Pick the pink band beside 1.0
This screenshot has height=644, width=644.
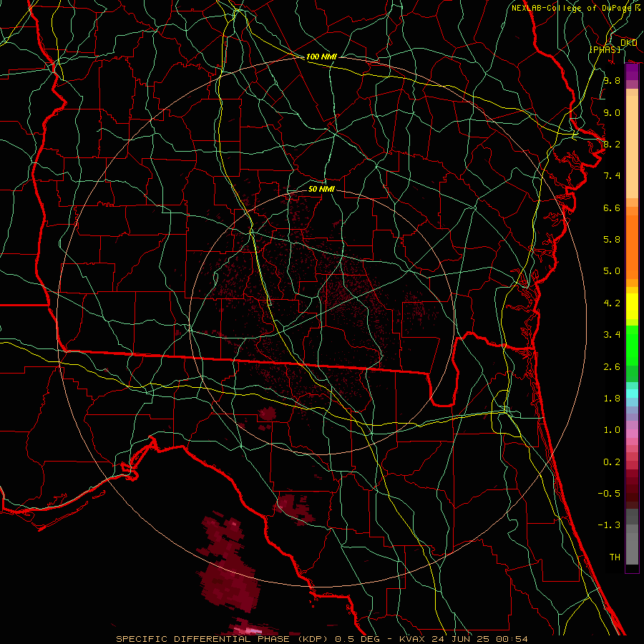coord(632,434)
